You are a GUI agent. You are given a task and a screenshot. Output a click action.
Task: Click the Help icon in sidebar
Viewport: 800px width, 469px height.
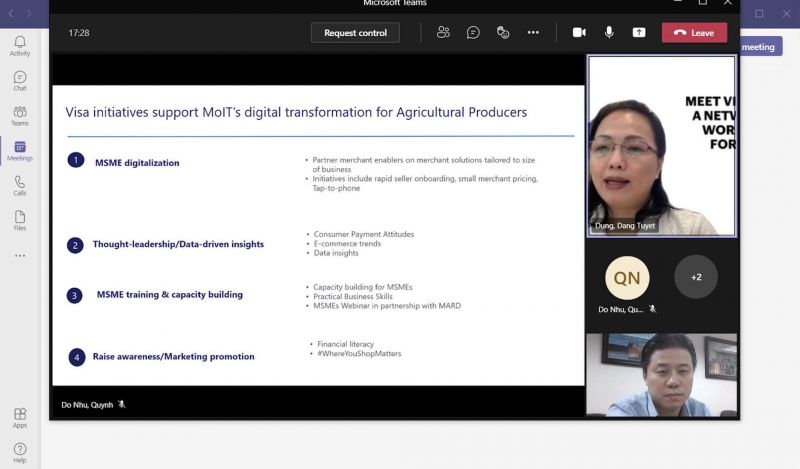pyautogui.click(x=20, y=453)
